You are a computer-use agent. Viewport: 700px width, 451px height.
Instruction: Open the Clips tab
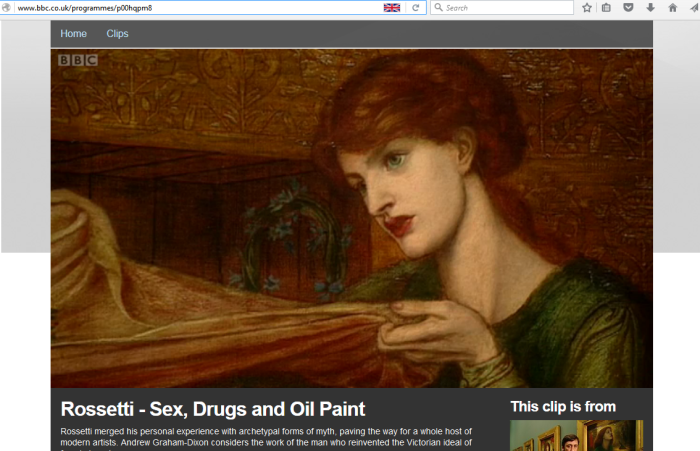[x=117, y=33]
